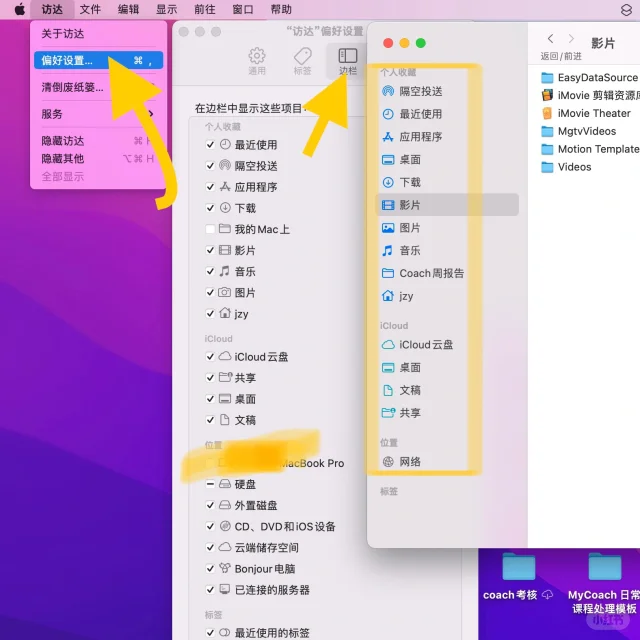The height and width of the screenshot is (640, 640).
Task: Click the 共享 shared folder icon in sidebar
Action: (388, 413)
